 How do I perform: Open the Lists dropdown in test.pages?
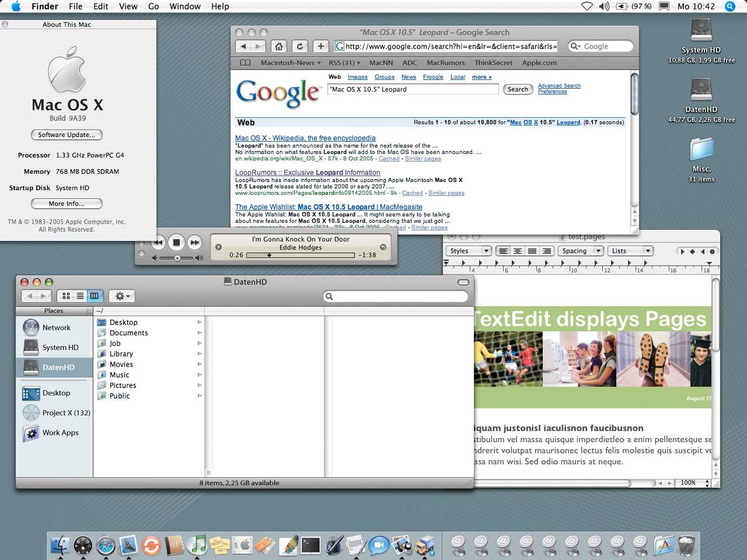point(630,251)
